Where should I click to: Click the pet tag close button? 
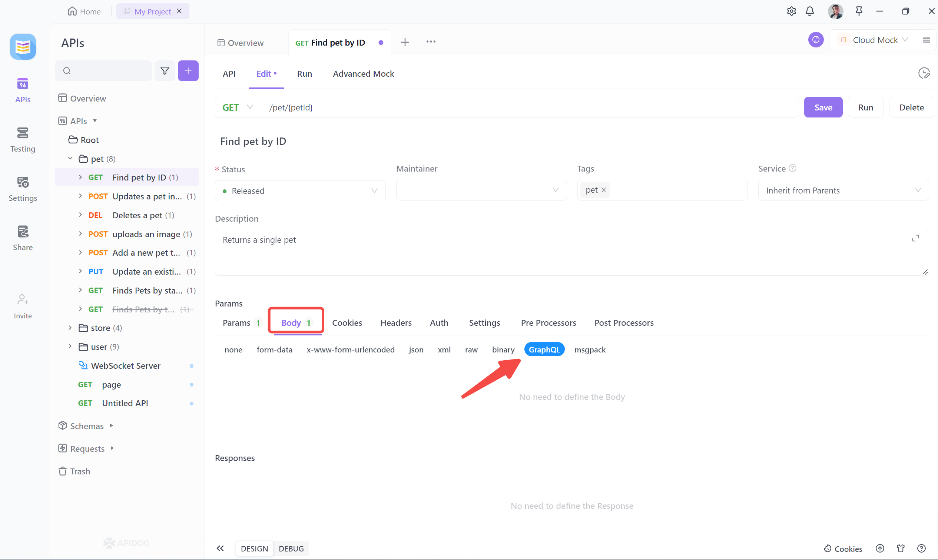click(603, 189)
